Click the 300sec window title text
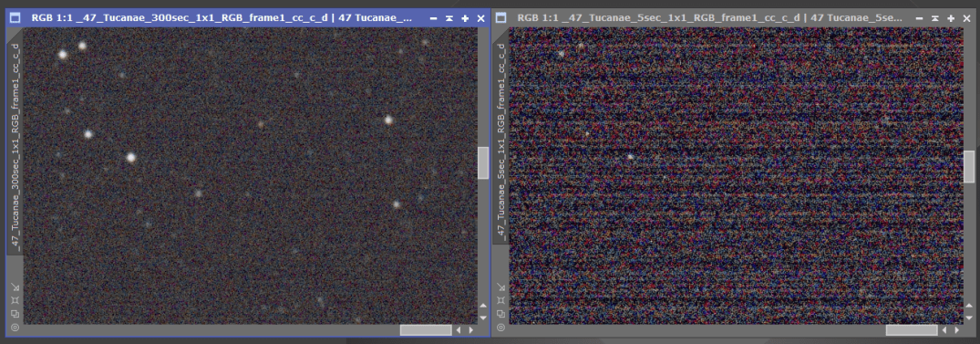 click(x=222, y=18)
